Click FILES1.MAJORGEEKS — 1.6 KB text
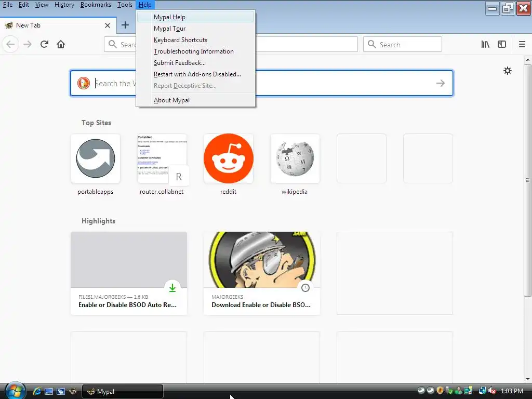 coord(113,297)
